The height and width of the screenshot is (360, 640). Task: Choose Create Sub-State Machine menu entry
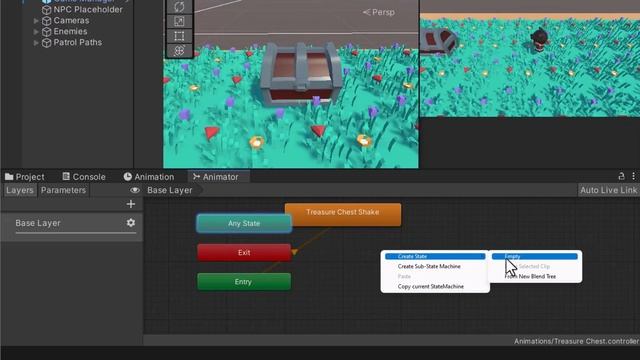point(435,266)
